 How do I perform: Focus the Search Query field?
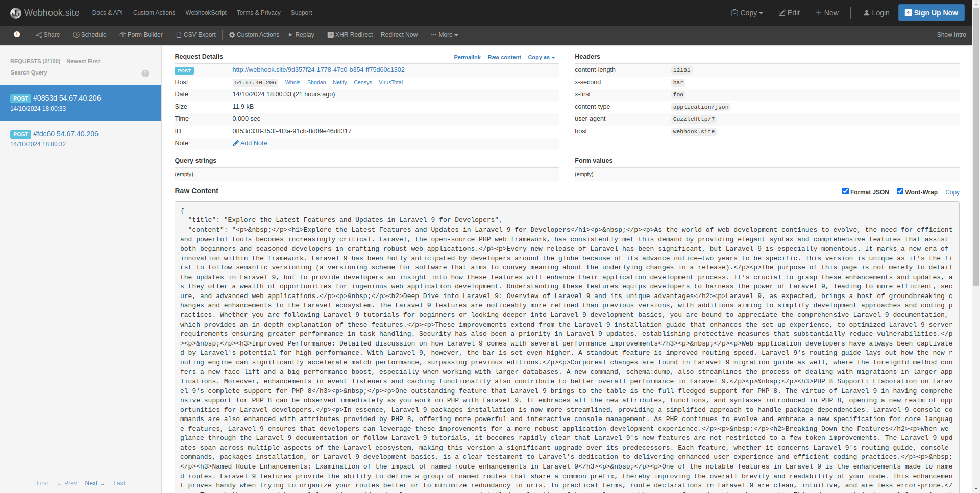(x=73, y=73)
